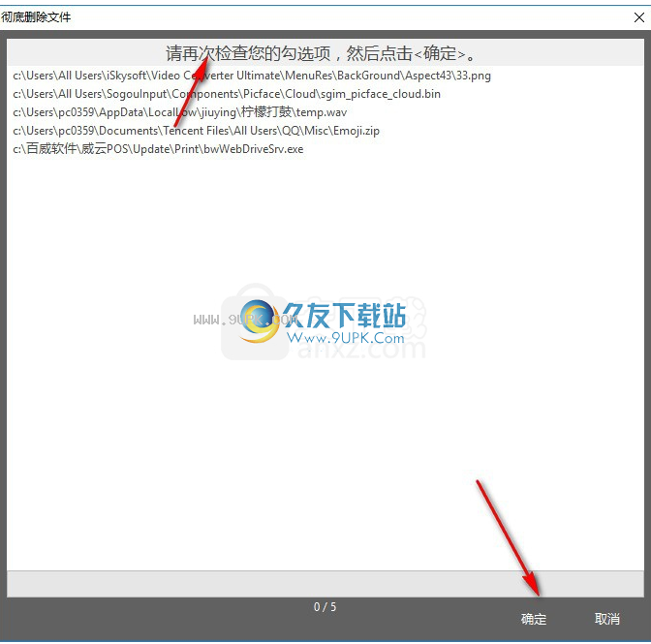Viewport: 651px width, 644px height.
Task: Click the 0 / 5 progress counter
Action: pos(325,607)
